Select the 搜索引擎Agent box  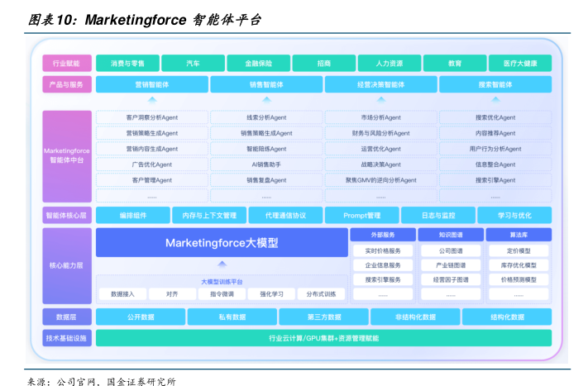pos(495,180)
